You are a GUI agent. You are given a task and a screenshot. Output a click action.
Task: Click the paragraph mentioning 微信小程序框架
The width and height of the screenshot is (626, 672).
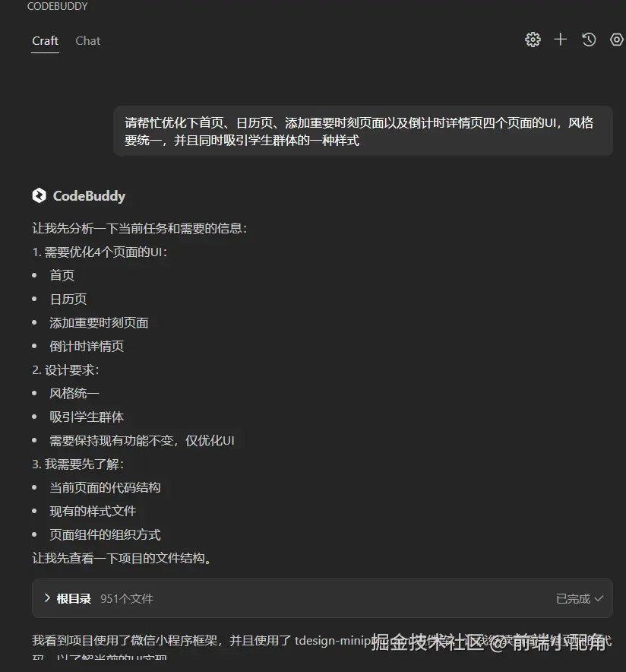(322, 647)
